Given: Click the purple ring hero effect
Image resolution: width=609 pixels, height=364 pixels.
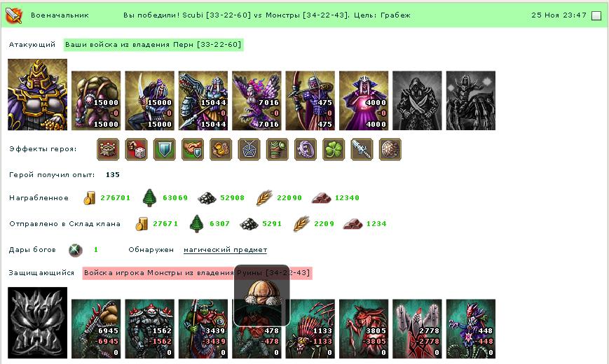Looking at the screenshot, I should [306, 149].
